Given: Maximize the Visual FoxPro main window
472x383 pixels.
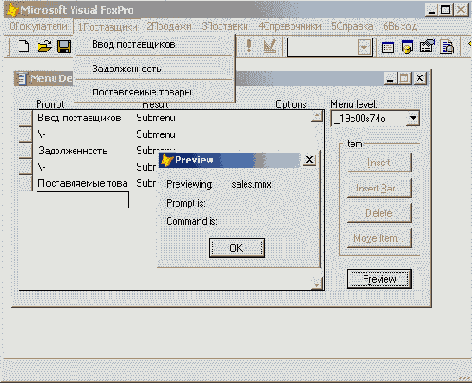Looking at the screenshot, I should 446,10.
